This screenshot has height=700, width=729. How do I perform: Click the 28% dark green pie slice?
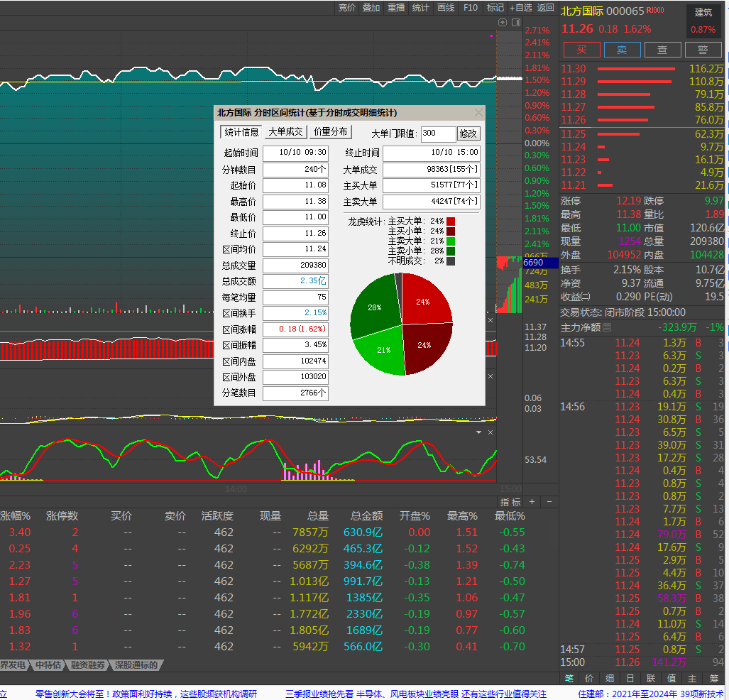pyautogui.click(x=374, y=306)
